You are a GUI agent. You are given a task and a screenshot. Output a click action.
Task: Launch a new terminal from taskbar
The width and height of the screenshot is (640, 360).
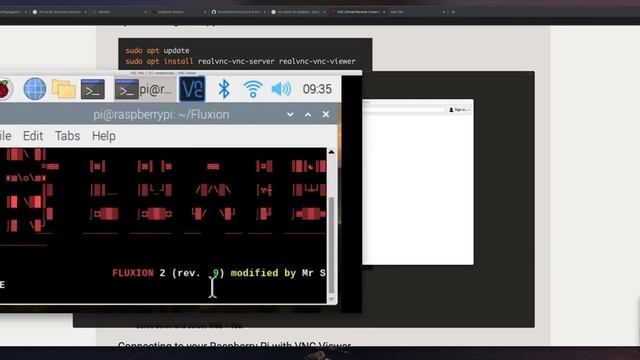click(93, 89)
